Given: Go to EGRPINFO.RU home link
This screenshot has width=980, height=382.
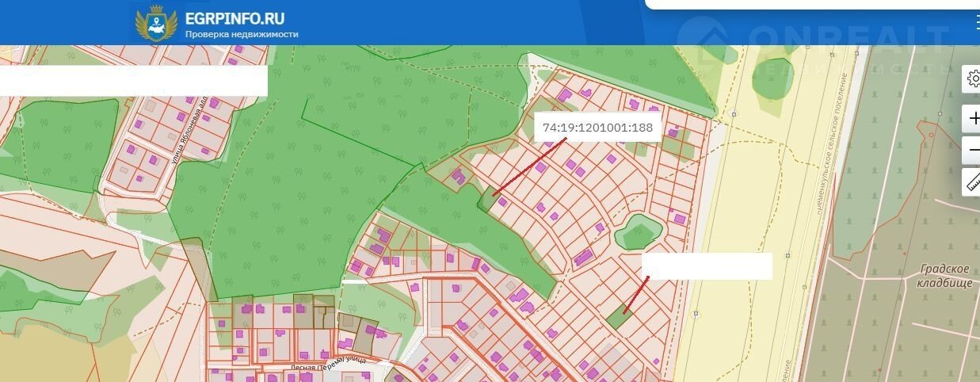Looking at the screenshot, I should (235, 18).
